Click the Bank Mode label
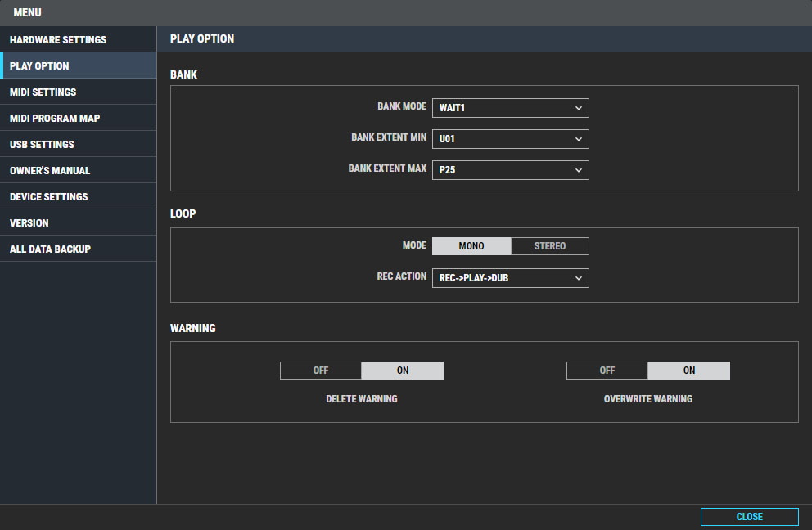Image resolution: width=812 pixels, height=530 pixels. tap(402, 106)
